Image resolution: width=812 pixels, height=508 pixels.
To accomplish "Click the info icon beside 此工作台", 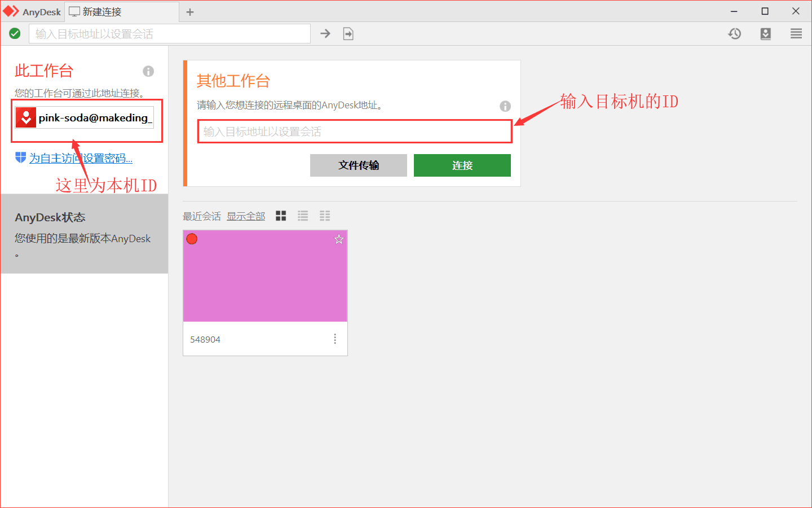I will pos(148,71).
